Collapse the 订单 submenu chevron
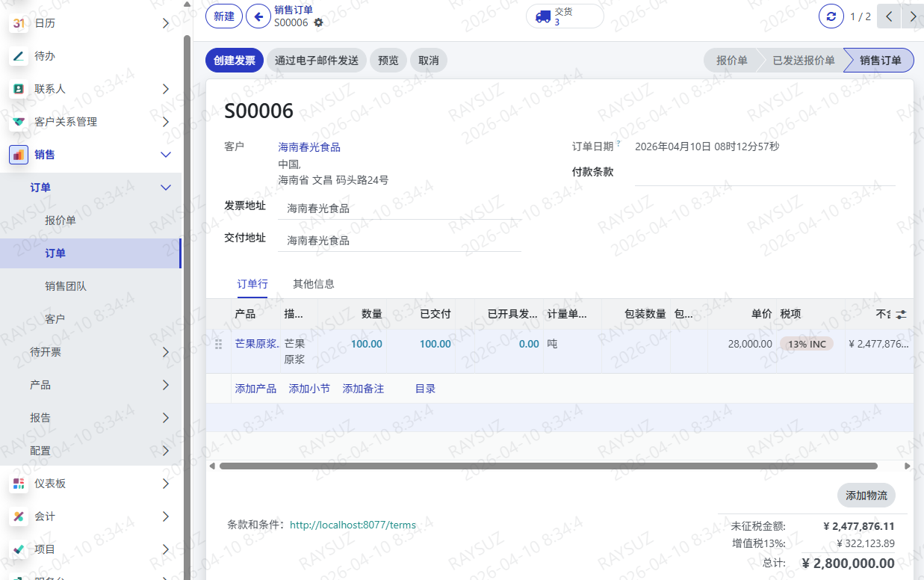Screen dimensions: 924x580 (x=166, y=188)
